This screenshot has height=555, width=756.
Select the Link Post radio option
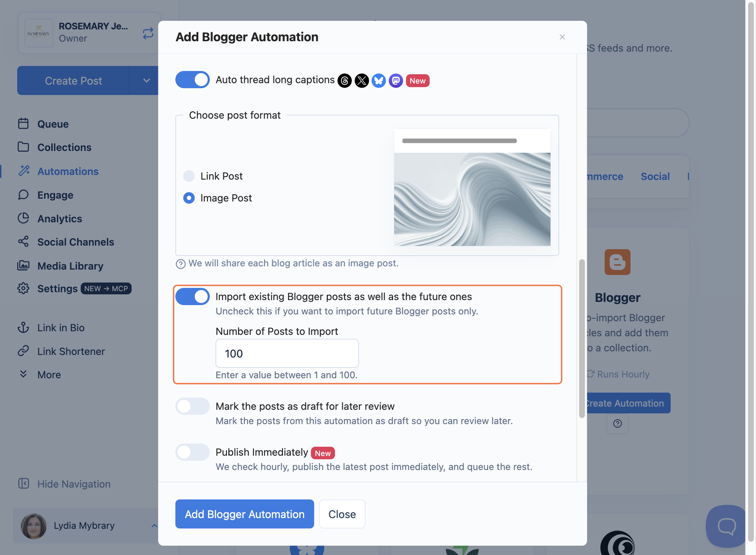(x=189, y=176)
